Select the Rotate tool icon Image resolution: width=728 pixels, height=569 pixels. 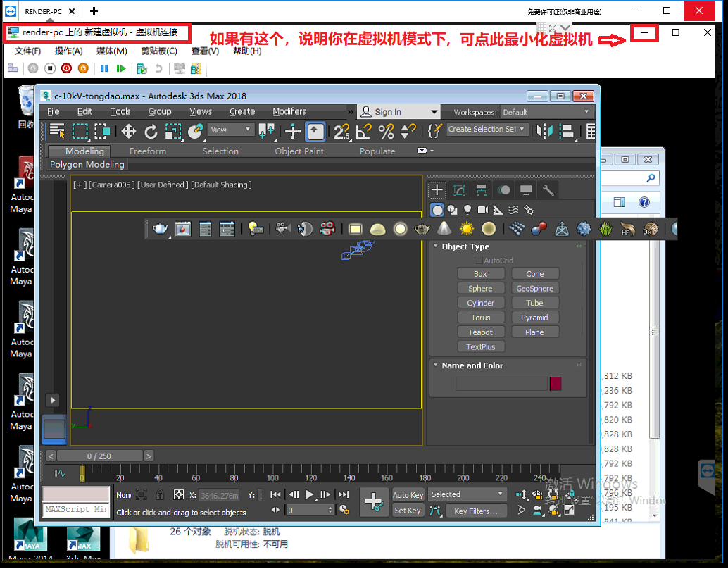point(151,132)
